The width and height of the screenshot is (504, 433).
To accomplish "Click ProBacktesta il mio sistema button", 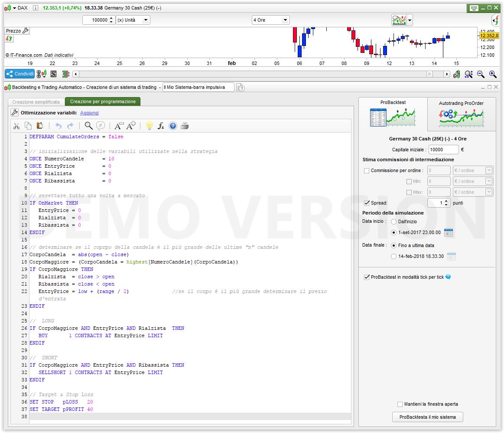I will (x=427, y=417).
